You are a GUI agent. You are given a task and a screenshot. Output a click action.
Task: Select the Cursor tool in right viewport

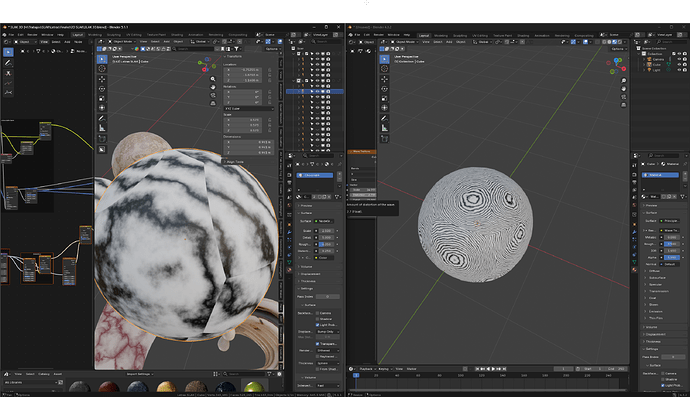pos(385,68)
